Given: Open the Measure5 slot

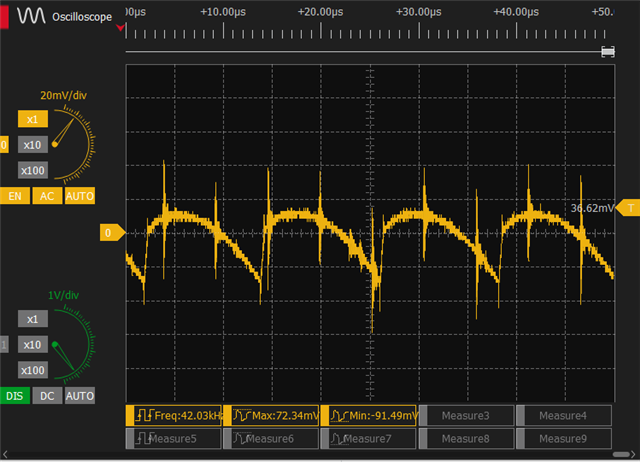Looking at the screenshot, I should [x=173, y=438].
